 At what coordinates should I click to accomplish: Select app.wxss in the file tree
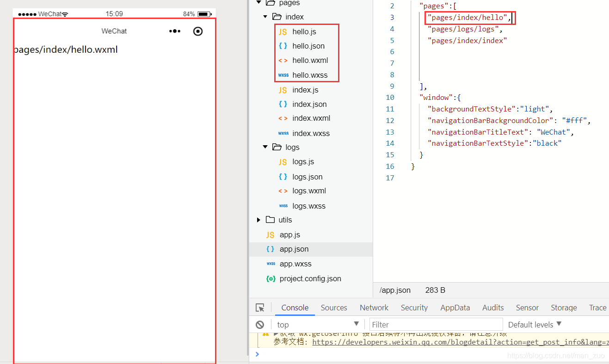[295, 264]
